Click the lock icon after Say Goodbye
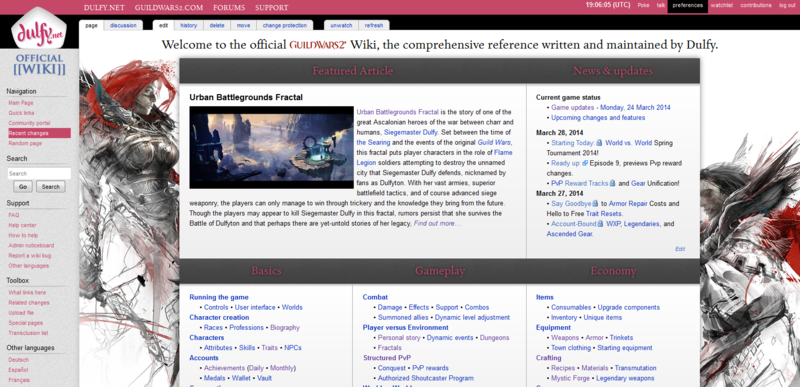Image resolution: width=800 pixels, height=387 pixels. 595,203
